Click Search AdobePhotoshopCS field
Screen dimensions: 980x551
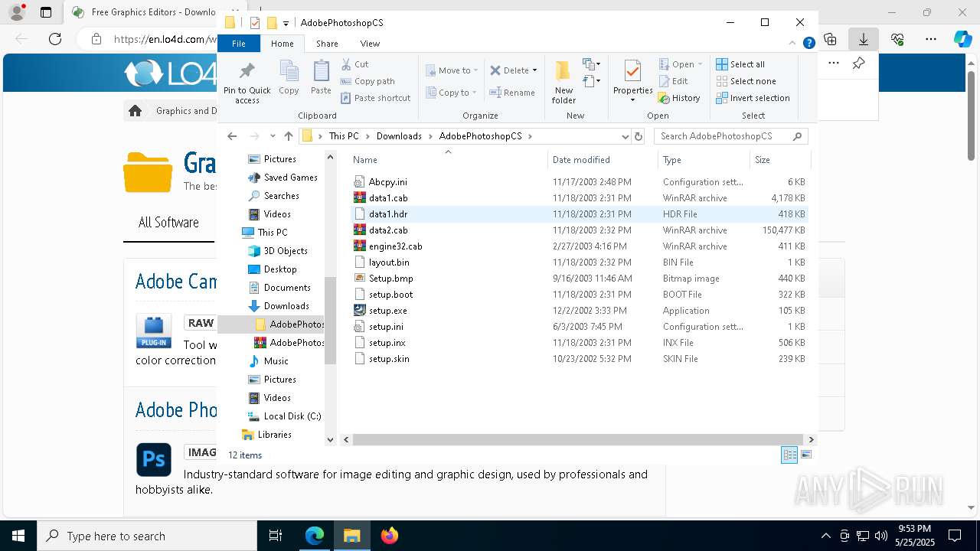(730, 136)
